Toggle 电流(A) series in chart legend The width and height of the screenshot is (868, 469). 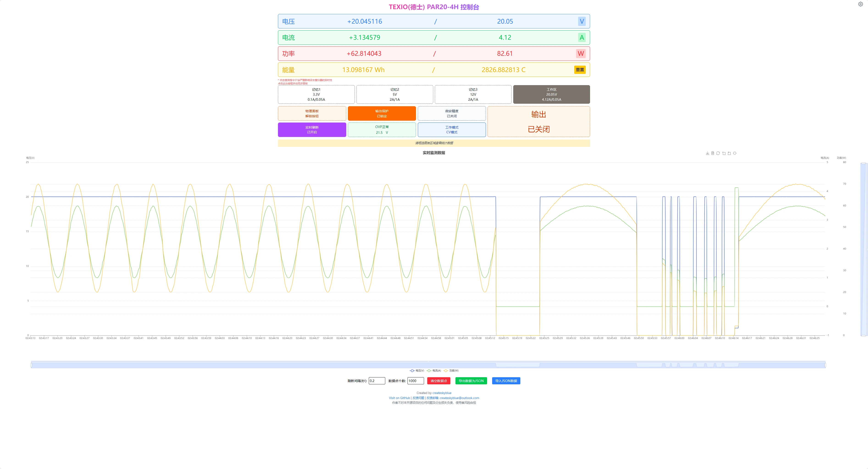pos(434,371)
